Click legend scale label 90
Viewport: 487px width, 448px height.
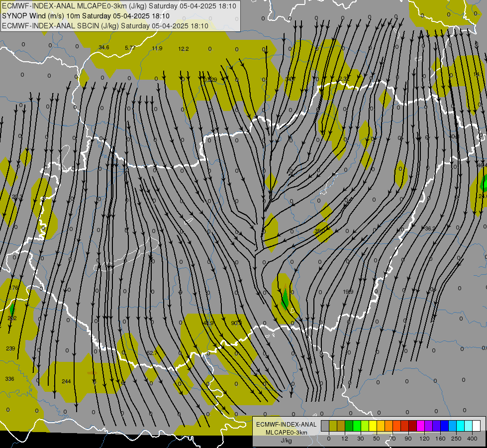408,439
